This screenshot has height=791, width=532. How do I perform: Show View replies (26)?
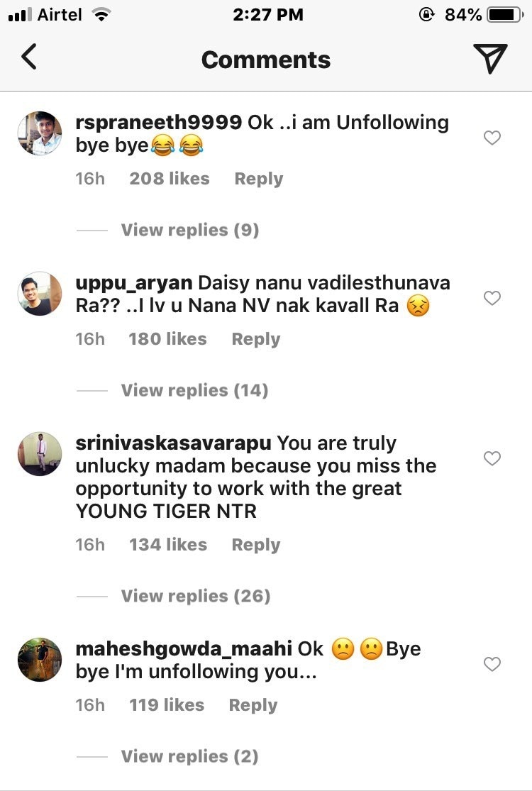[x=195, y=596]
